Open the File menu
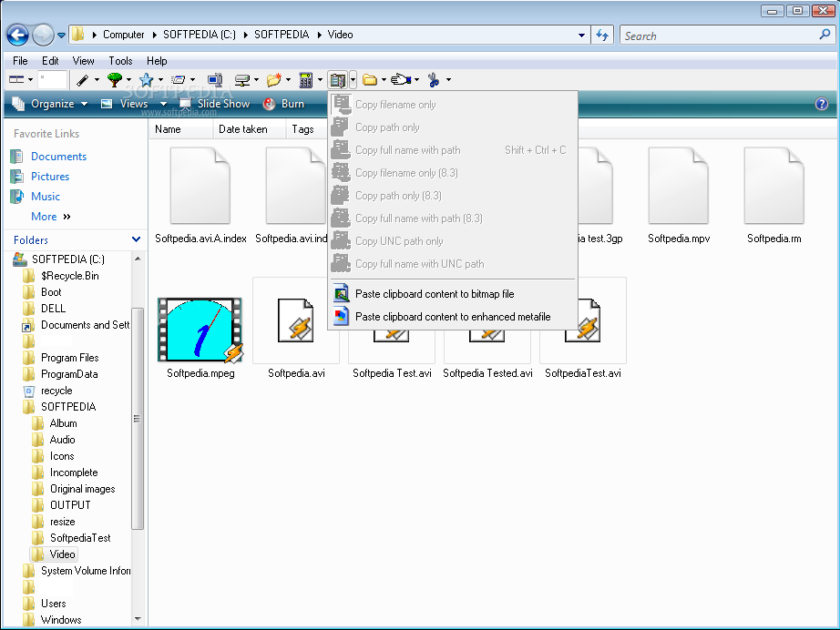 20,61
